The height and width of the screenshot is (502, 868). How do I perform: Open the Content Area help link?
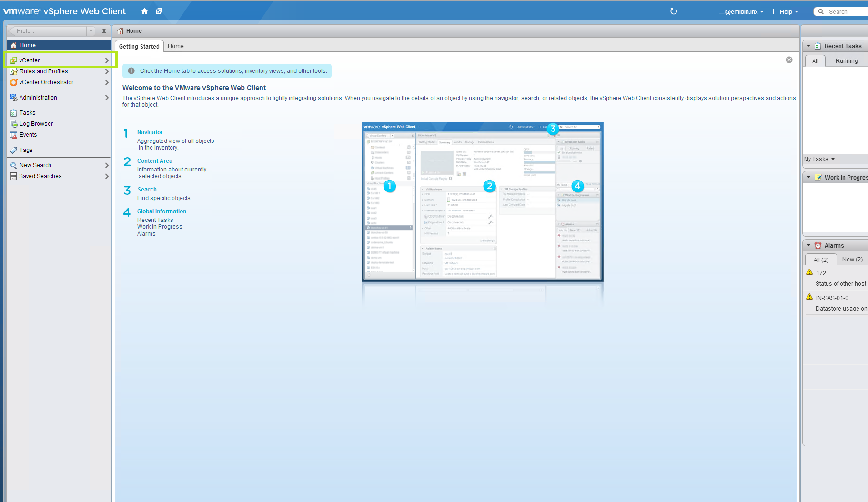coord(155,161)
